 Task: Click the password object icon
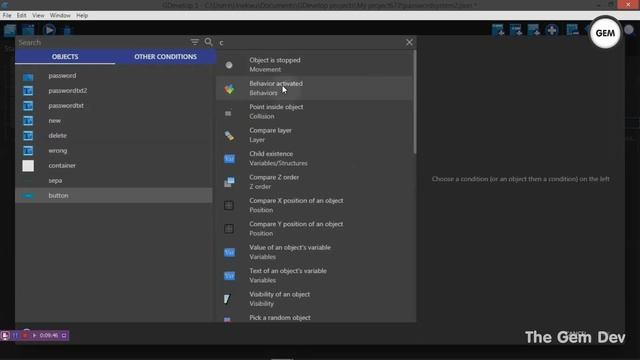[28, 76]
